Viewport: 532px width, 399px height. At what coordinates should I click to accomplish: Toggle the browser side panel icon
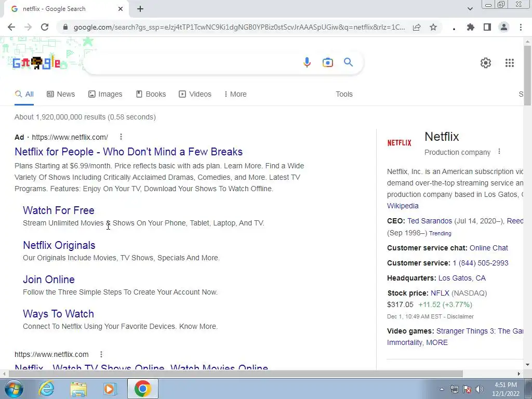pyautogui.click(x=487, y=27)
